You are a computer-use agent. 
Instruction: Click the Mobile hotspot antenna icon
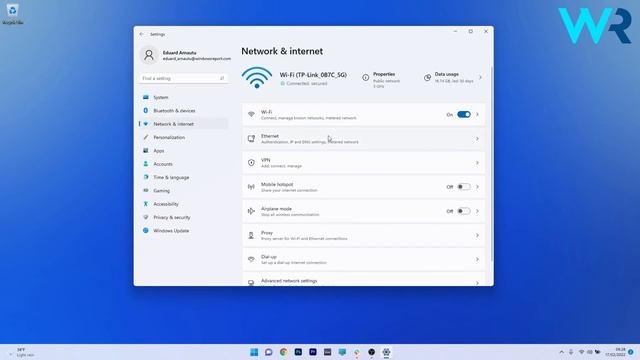click(x=251, y=187)
